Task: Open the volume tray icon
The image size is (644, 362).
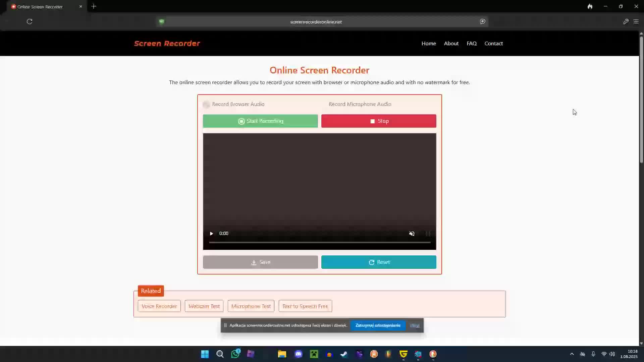Action: pyautogui.click(x=612, y=354)
